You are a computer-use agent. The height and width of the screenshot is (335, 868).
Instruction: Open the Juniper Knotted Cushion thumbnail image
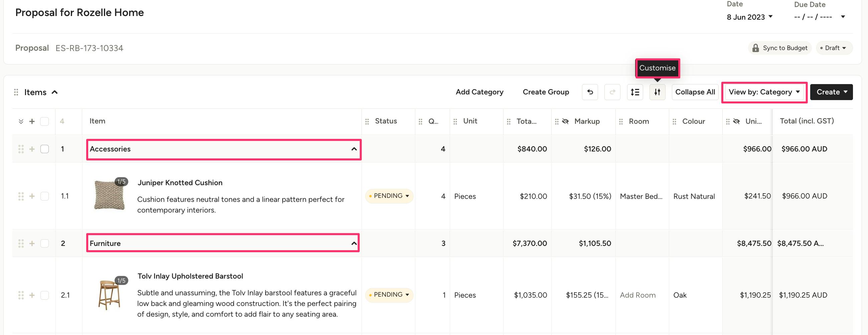[109, 195]
